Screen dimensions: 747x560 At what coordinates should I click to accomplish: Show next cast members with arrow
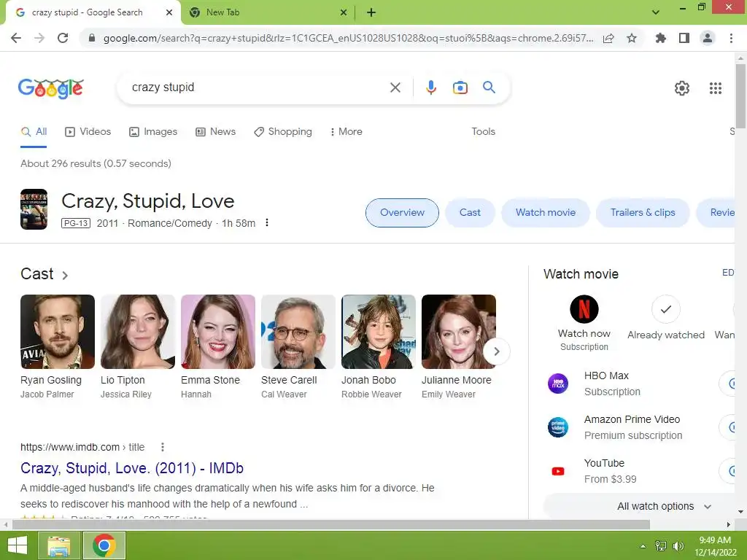click(x=496, y=351)
